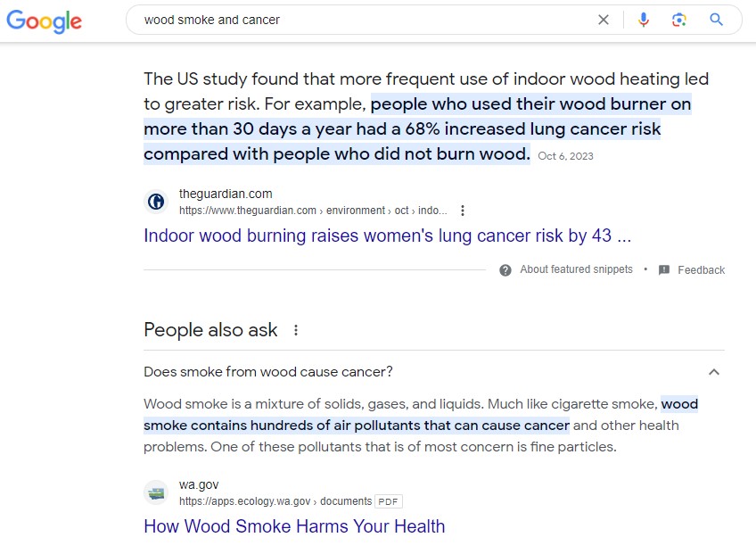Screen dimensions: 756x554
Task: Click "About featured snippets" text
Action: (x=576, y=269)
